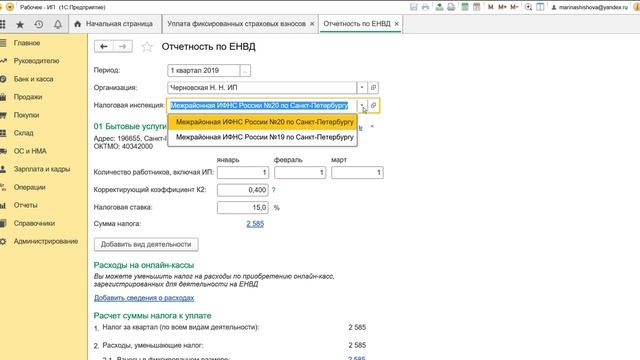Open the period selection ellipsis button
Screen dimensions: 640x360
click(x=245, y=71)
